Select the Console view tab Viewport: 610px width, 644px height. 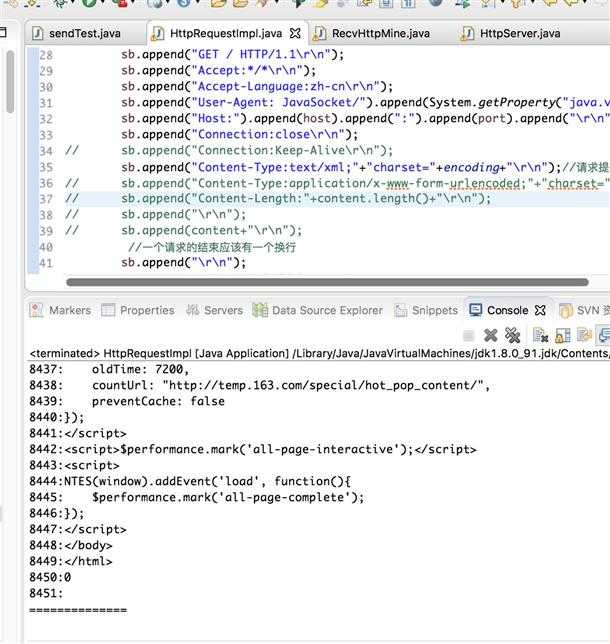pos(499,310)
